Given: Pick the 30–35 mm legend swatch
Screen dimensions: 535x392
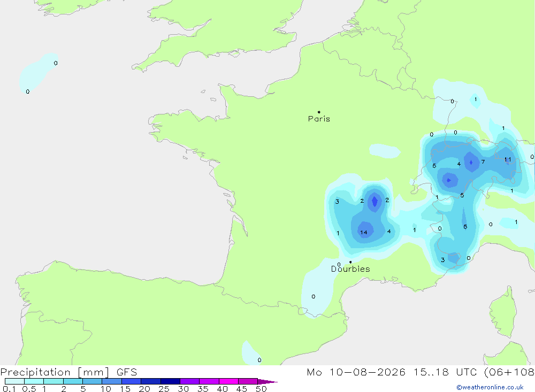Looking at the screenshot, I should click(x=190, y=381).
